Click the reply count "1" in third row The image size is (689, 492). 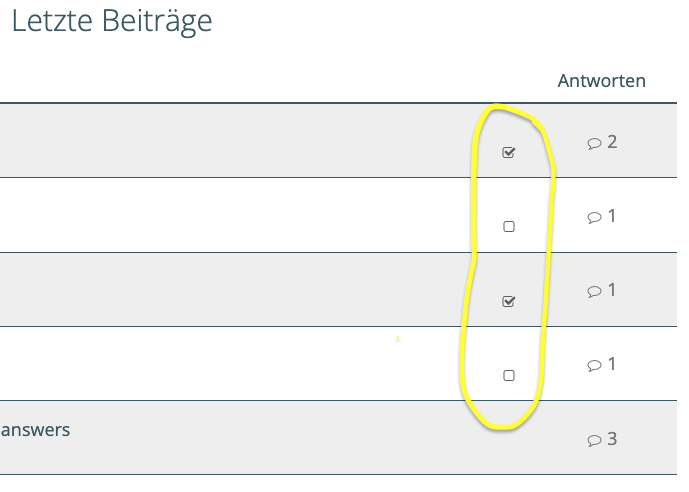(x=612, y=290)
